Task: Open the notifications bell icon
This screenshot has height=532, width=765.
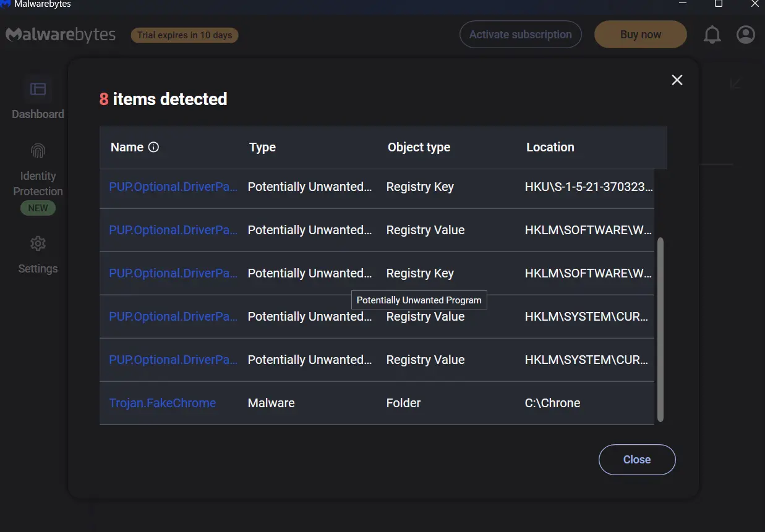Action: pyautogui.click(x=712, y=35)
